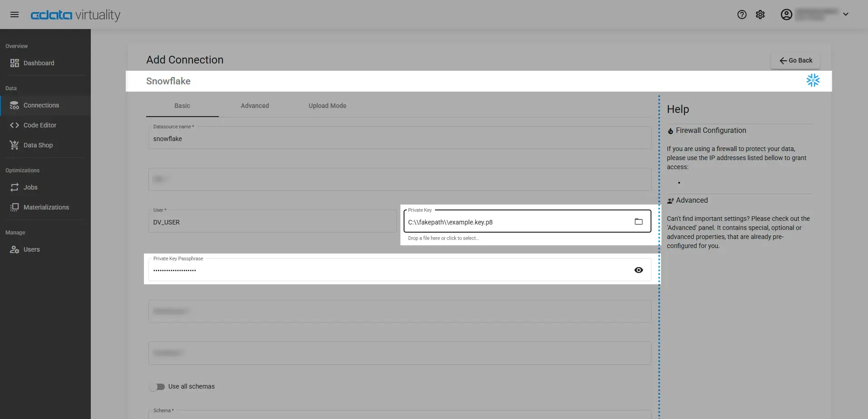Click the user account avatar icon
868x419 pixels.
[786, 15]
